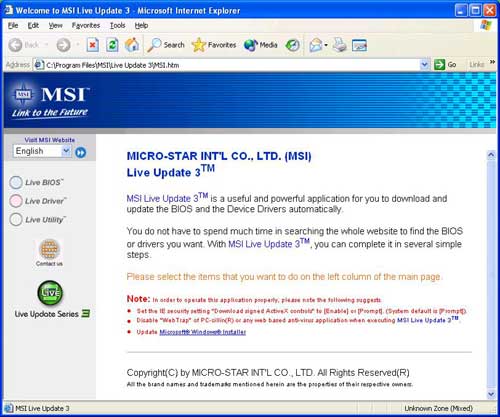Click the Live Update 3 heading text
Viewport: 500px width, 417px height.
[171, 171]
